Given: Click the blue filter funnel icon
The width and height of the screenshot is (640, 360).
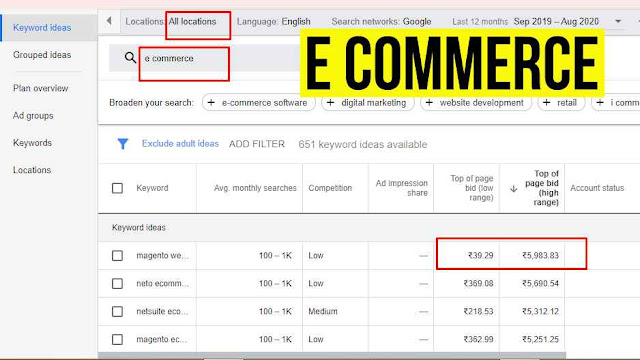Looking at the screenshot, I should [122, 144].
